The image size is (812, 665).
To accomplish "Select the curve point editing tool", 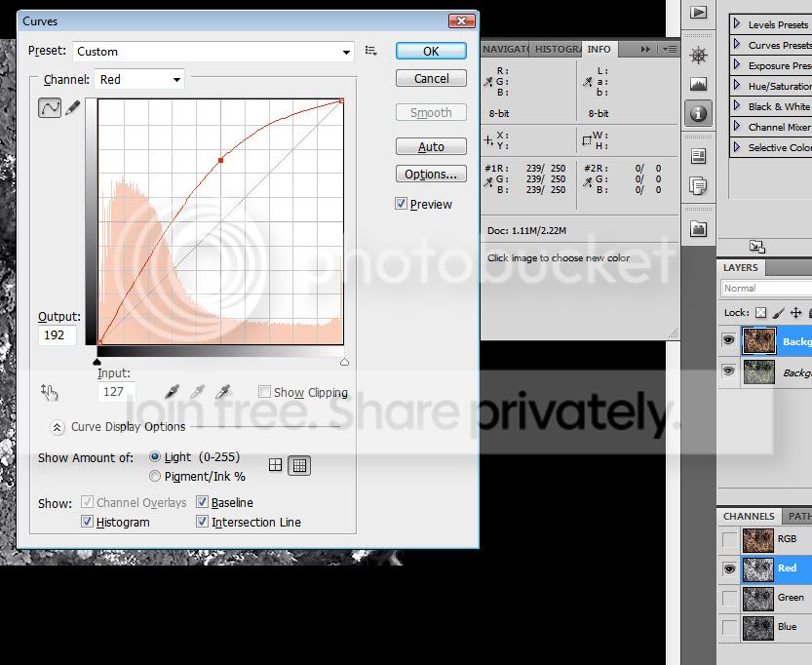I will click(50, 108).
